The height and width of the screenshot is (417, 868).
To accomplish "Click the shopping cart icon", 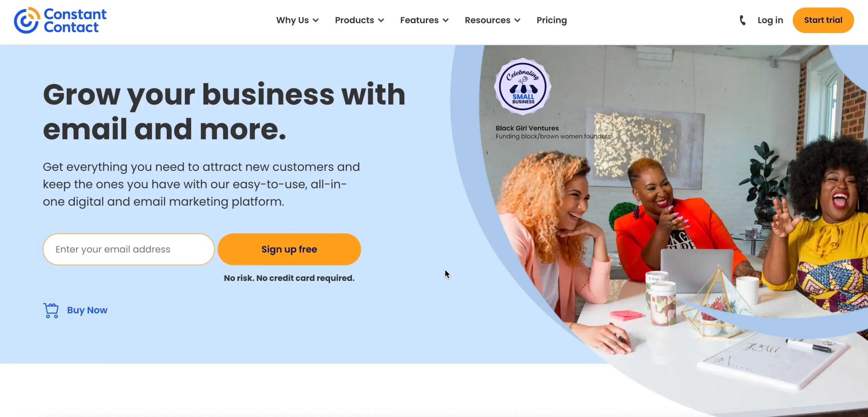I will (x=51, y=310).
